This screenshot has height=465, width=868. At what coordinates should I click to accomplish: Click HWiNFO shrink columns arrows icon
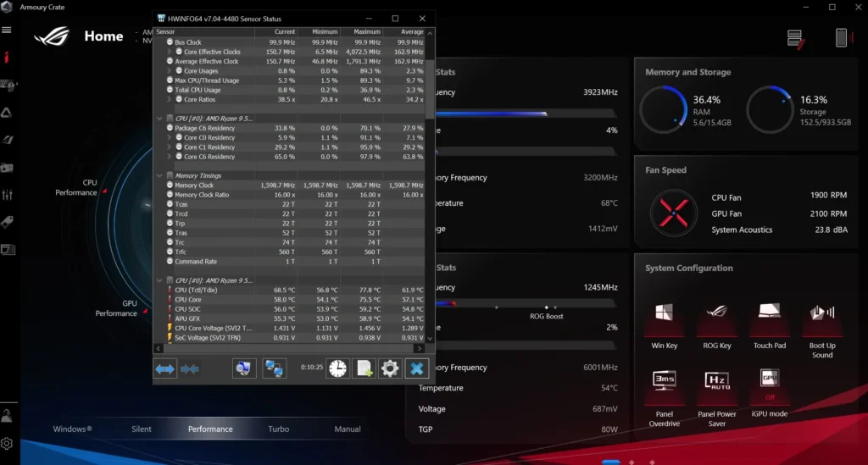[189, 368]
